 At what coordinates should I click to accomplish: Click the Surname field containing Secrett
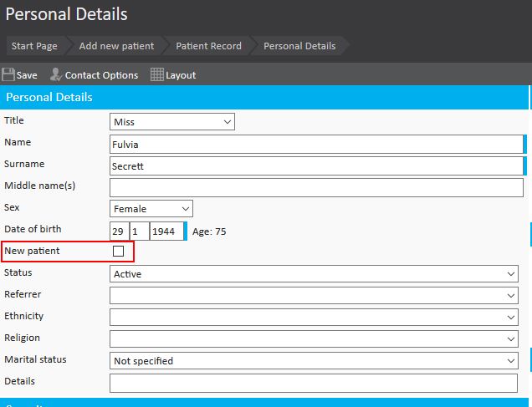(315, 165)
